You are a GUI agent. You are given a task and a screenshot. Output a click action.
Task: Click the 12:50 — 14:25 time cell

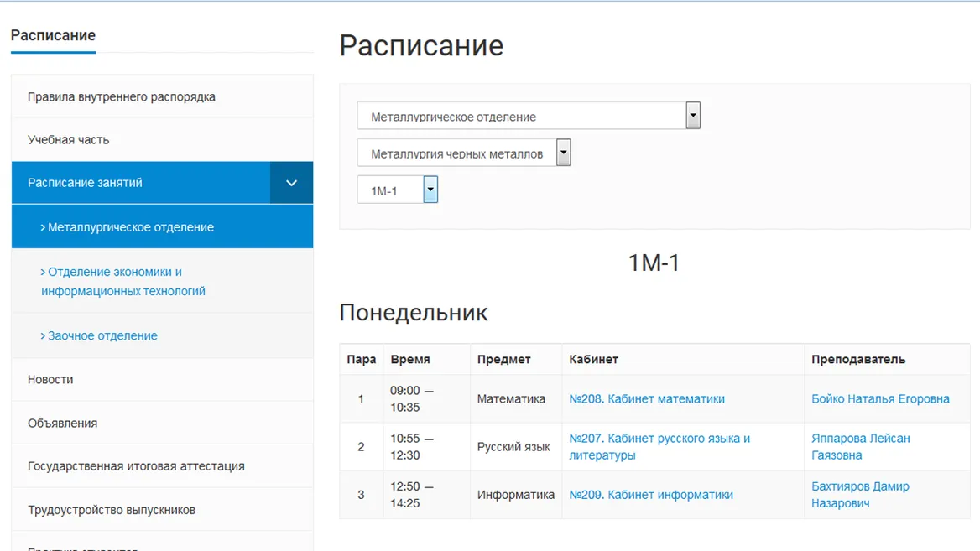[x=427, y=495]
